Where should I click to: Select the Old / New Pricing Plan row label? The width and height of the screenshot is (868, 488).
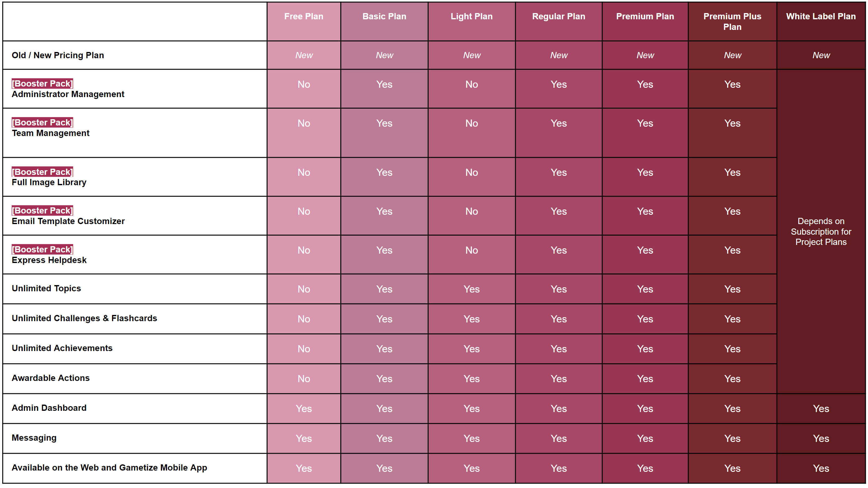tap(58, 55)
